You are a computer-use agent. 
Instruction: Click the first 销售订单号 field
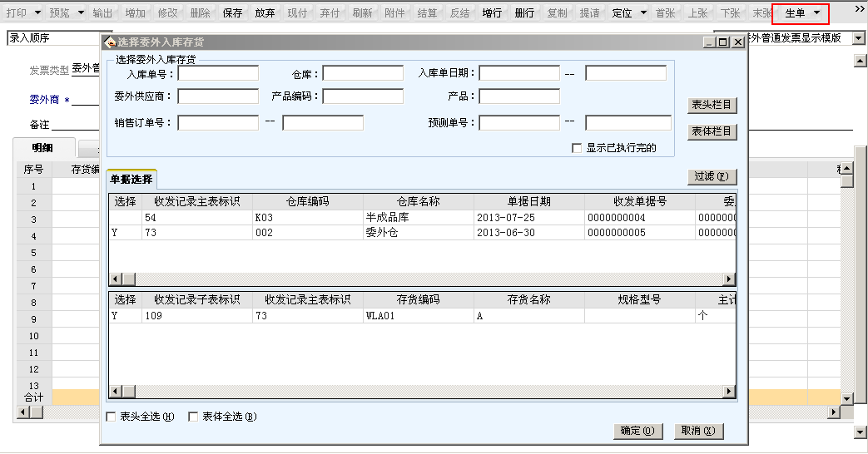pos(218,123)
